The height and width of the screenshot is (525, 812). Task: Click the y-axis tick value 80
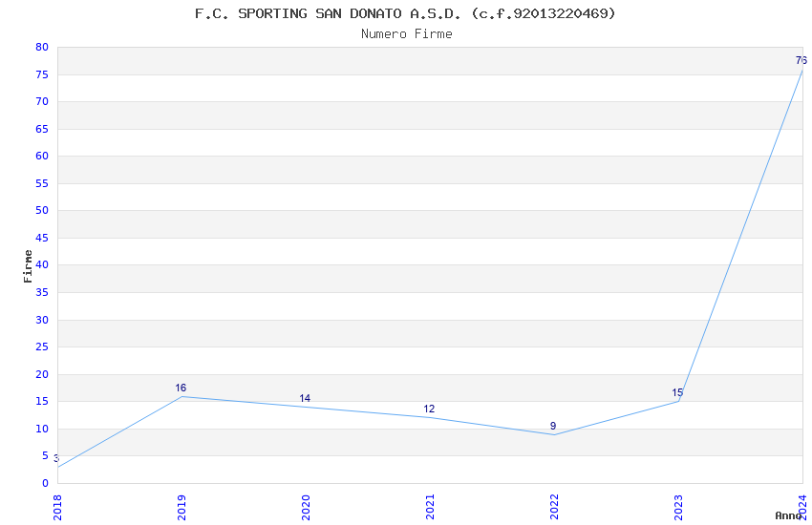(42, 47)
